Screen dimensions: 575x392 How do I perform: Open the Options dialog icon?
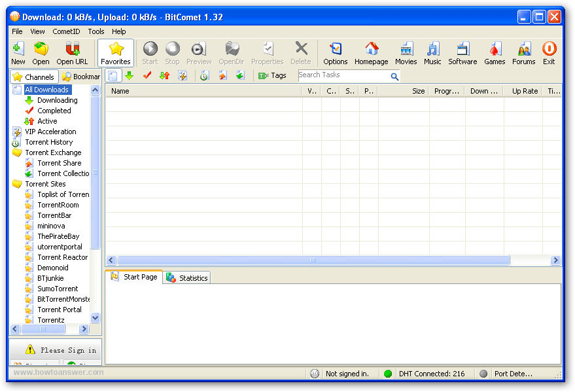[x=335, y=53]
